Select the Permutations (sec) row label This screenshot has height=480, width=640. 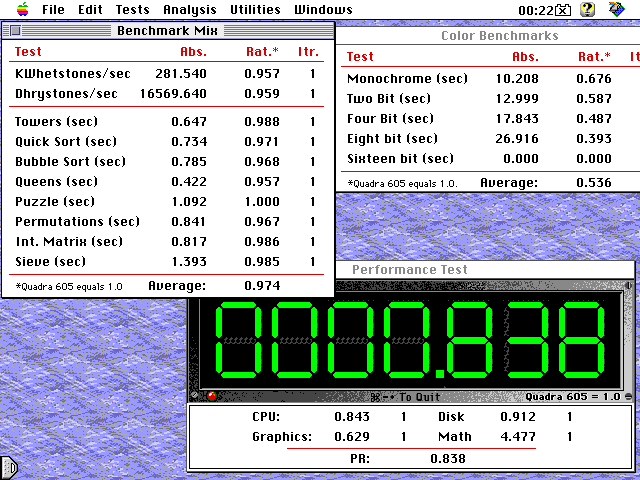point(77,222)
